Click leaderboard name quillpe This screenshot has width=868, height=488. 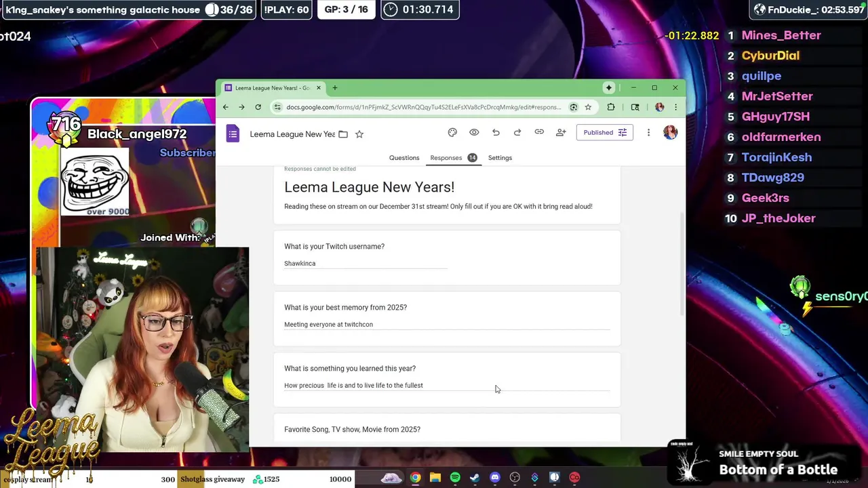762,76
